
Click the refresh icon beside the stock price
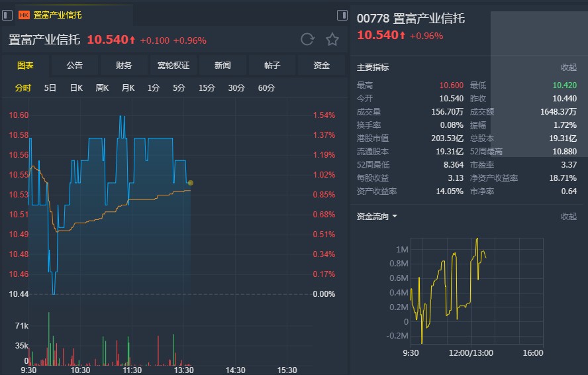tap(307, 40)
